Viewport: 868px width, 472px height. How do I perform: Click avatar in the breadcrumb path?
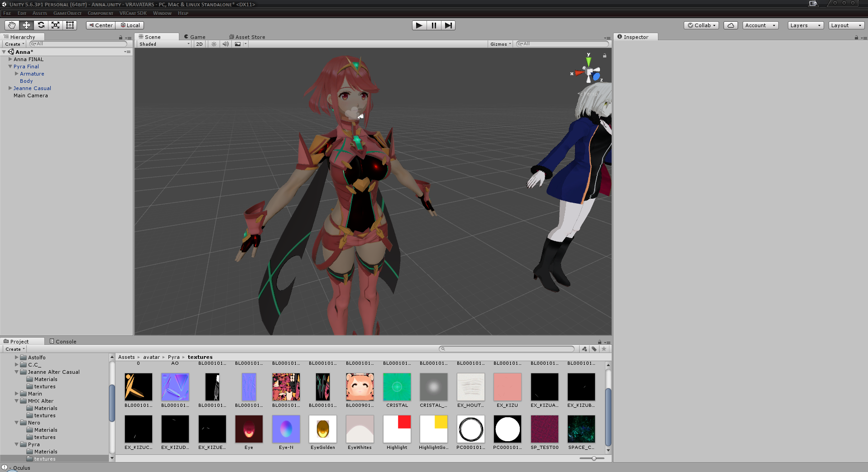(151, 357)
